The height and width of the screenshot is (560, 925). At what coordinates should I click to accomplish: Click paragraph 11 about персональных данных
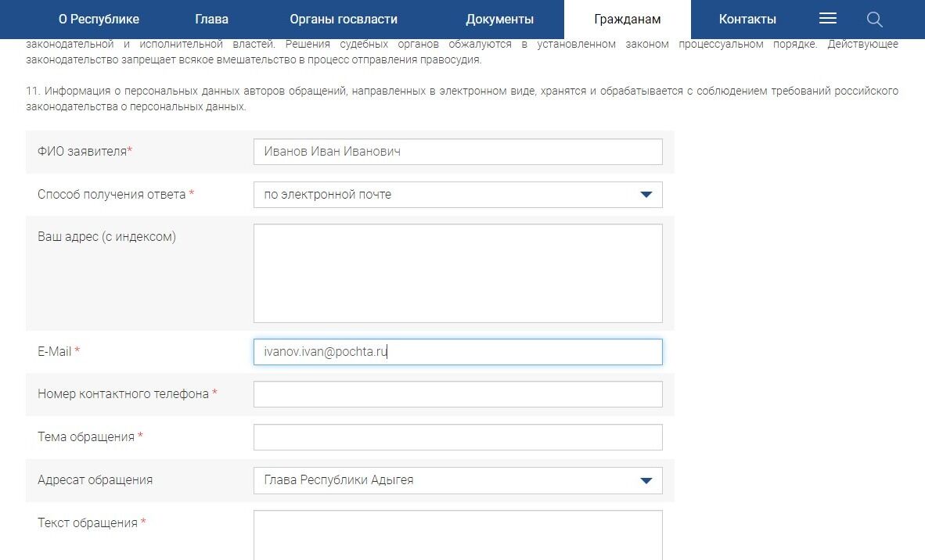click(x=462, y=99)
